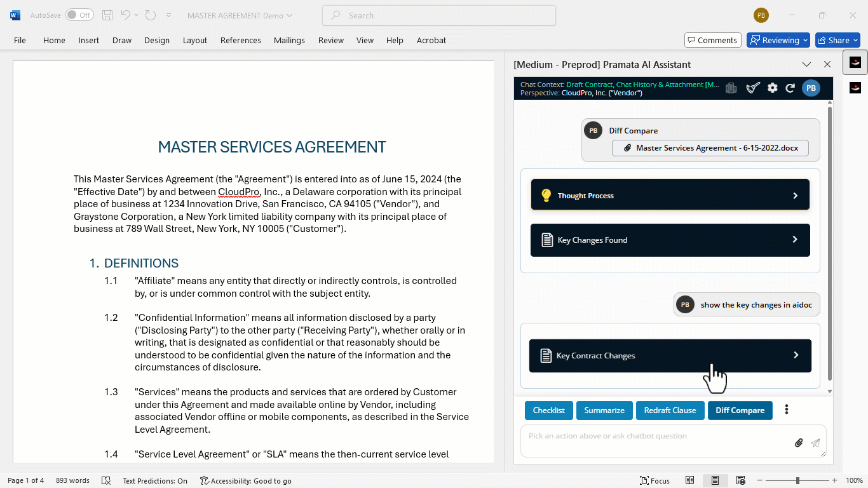Viewport: 868px width, 488px height.
Task: Click the paperclip icon on the attachment chip
Action: [x=627, y=147]
